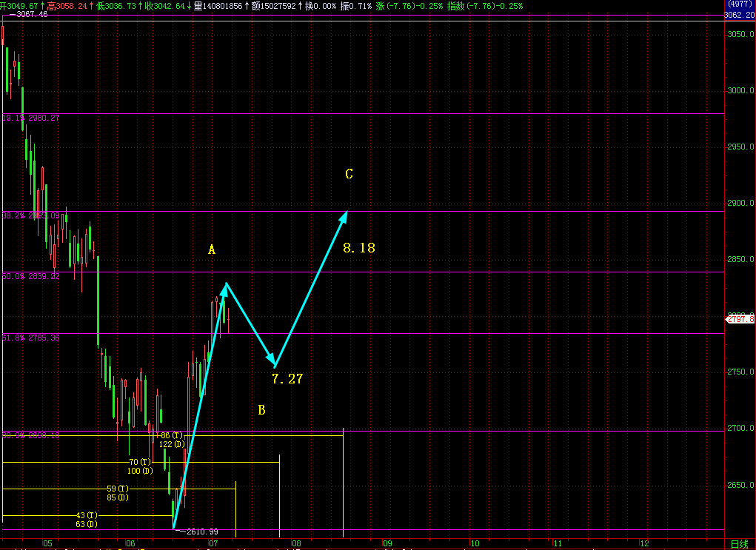Select the yellow wave label A

pyautogui.click(x=212, y=250)
